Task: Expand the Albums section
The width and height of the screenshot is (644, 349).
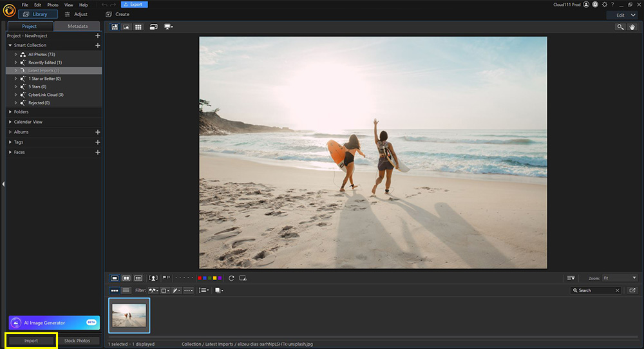Action: point(10,132)
